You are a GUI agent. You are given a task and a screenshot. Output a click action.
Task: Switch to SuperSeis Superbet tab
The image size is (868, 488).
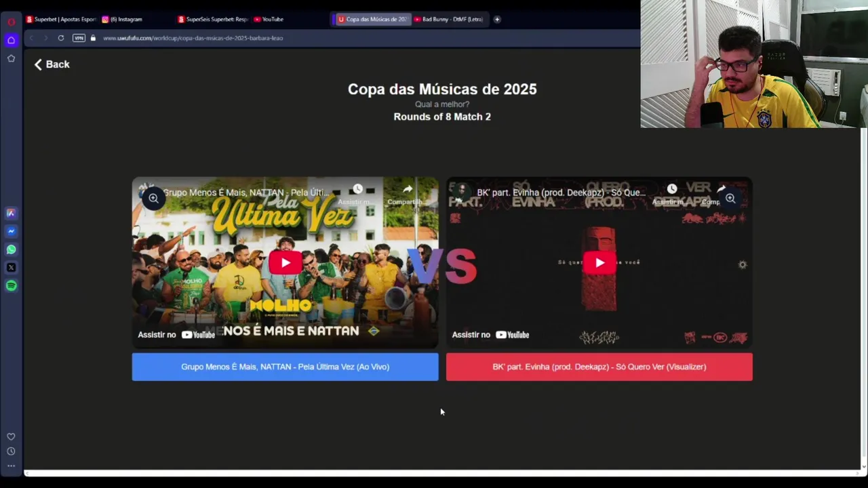point(213,19)
